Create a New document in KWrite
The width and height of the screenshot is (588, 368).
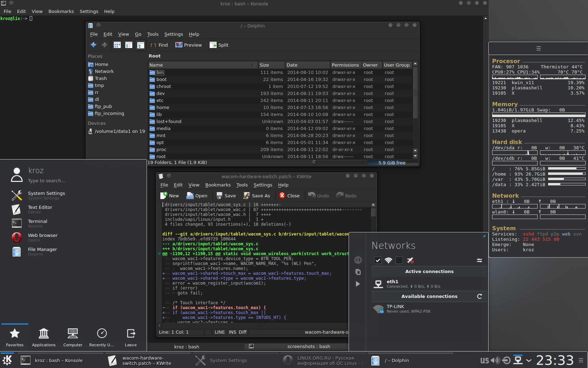(169, 196)
